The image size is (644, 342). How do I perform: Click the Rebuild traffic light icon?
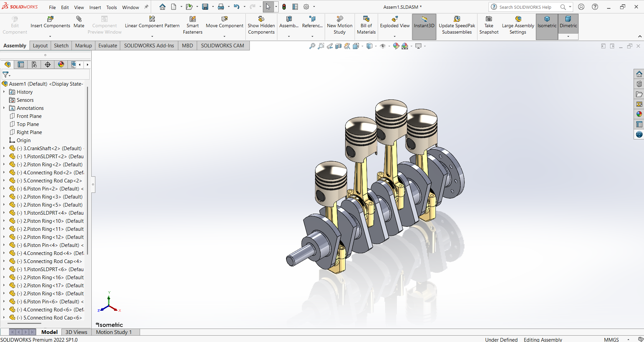[x=284, y=7]
